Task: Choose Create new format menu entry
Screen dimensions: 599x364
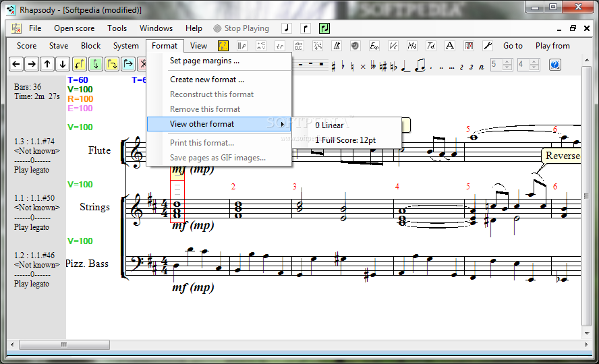Action: click(x=219, y=80)
